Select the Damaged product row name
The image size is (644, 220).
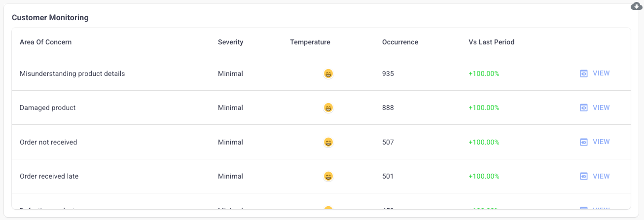(48, 108)
